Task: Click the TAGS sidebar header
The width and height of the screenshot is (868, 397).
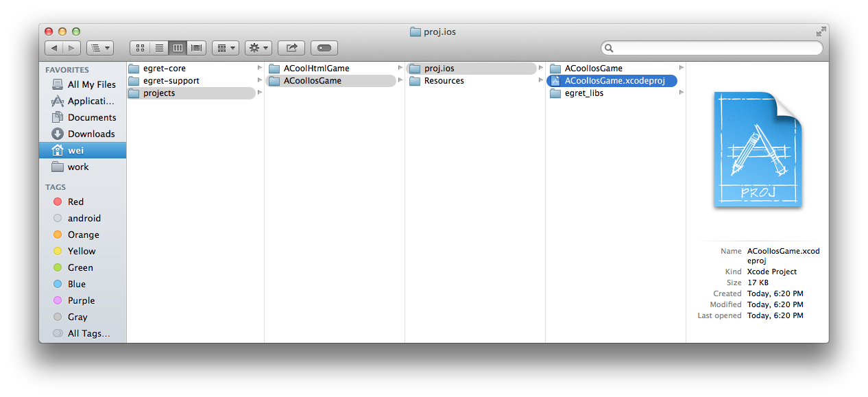Action: pyautogui.click(x=56, y=187)
